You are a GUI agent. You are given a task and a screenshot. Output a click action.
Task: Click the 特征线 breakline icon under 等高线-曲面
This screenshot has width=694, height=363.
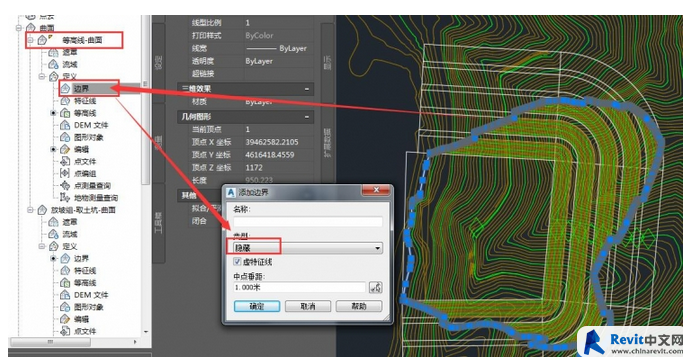(65, 101)
